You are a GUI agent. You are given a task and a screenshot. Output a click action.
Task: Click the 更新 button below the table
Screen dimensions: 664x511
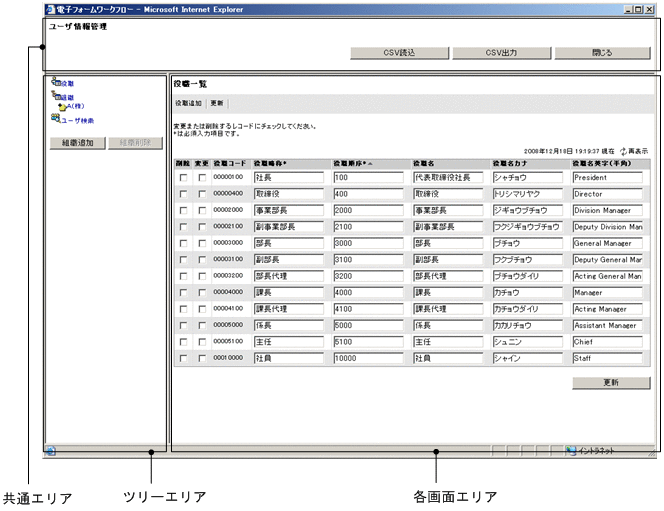click(x=612, y=383)
